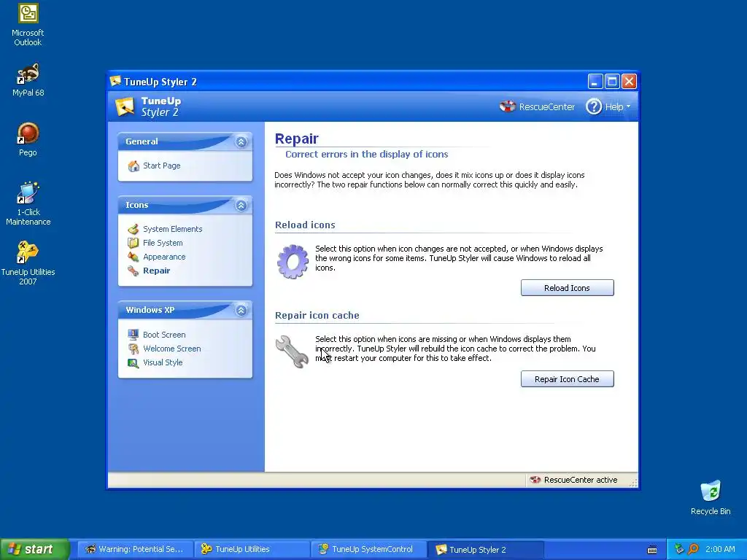Click the gear icon beside Reload icons
Viewport: 747px width, 560px height.
point(293,262)
